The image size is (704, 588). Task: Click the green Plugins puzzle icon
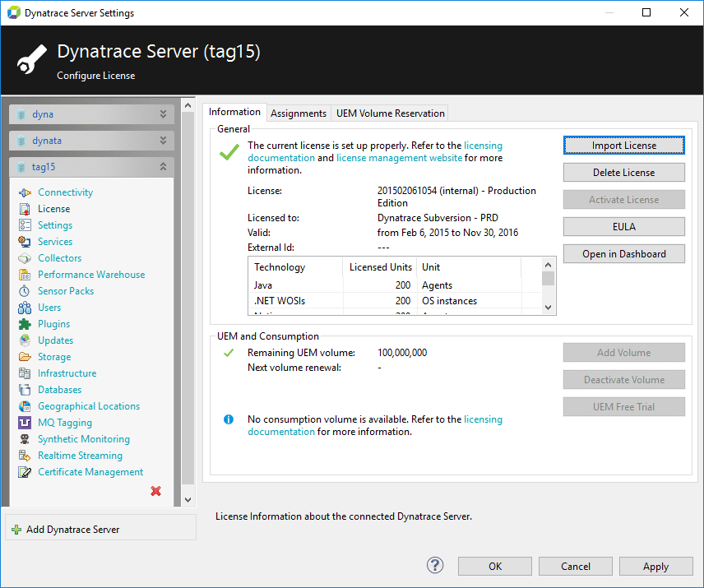[25, 324]
